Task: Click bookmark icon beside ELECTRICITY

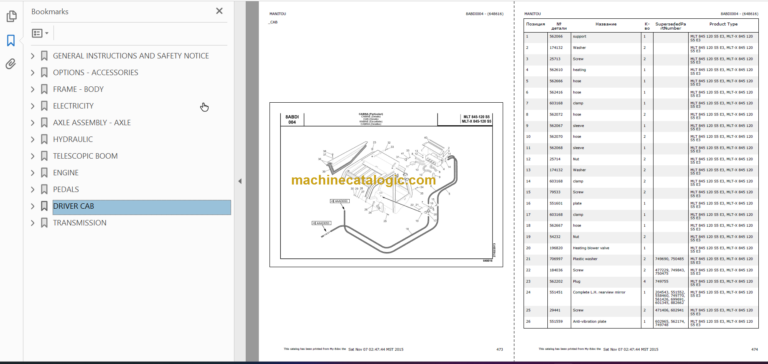Action: [x=44, y=106]
